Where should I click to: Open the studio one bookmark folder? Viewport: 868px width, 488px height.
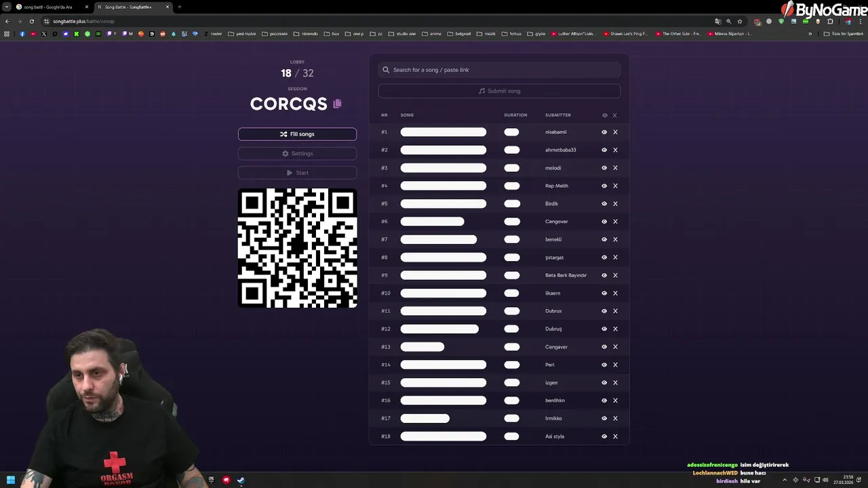point(401,33)
